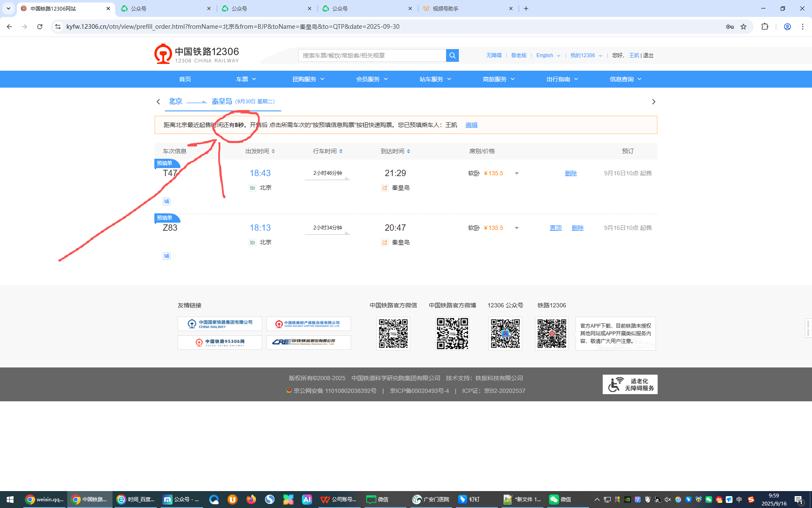Open the Windows Start menu

pos(10,500)
